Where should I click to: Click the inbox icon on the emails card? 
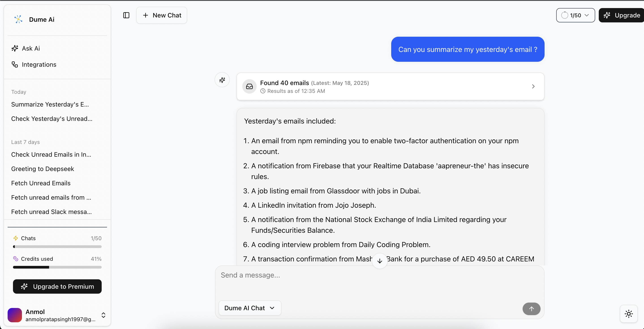tap(249, 86)
